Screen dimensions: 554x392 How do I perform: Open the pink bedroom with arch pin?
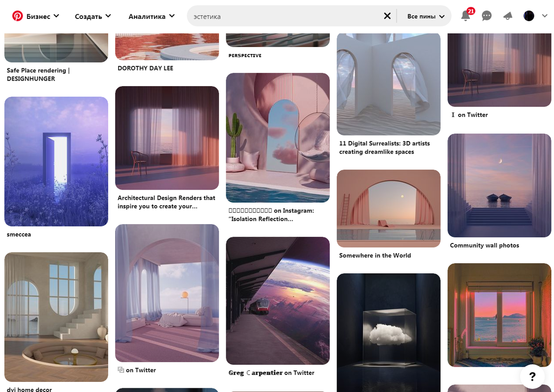coord(167,293)
